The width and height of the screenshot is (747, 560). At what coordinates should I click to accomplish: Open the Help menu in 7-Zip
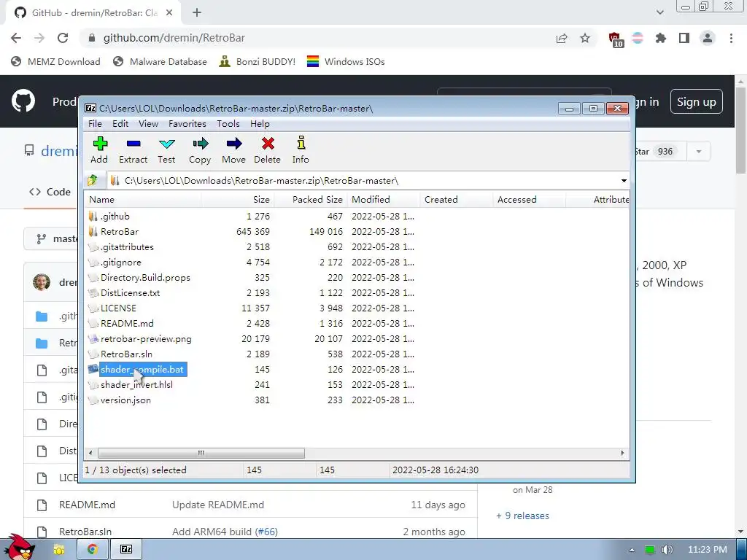pos(260,124)
